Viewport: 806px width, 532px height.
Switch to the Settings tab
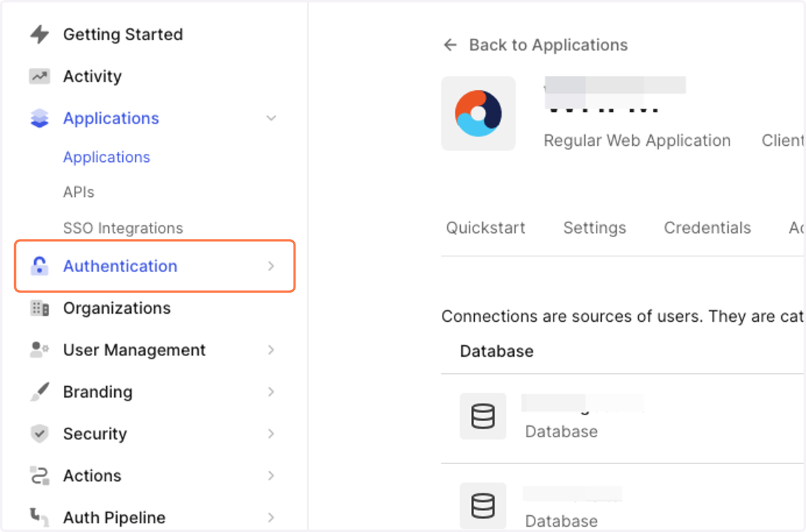click(x=594, y=228)
